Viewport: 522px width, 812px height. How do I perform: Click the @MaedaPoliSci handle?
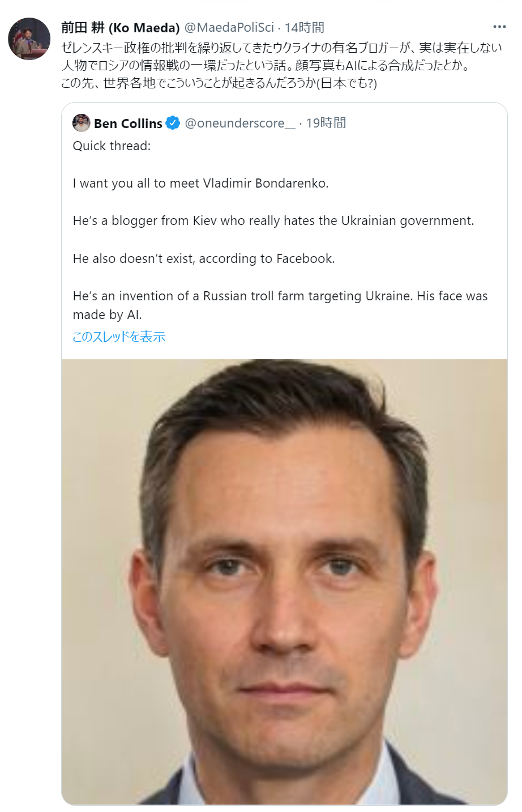tap(229, 27)
